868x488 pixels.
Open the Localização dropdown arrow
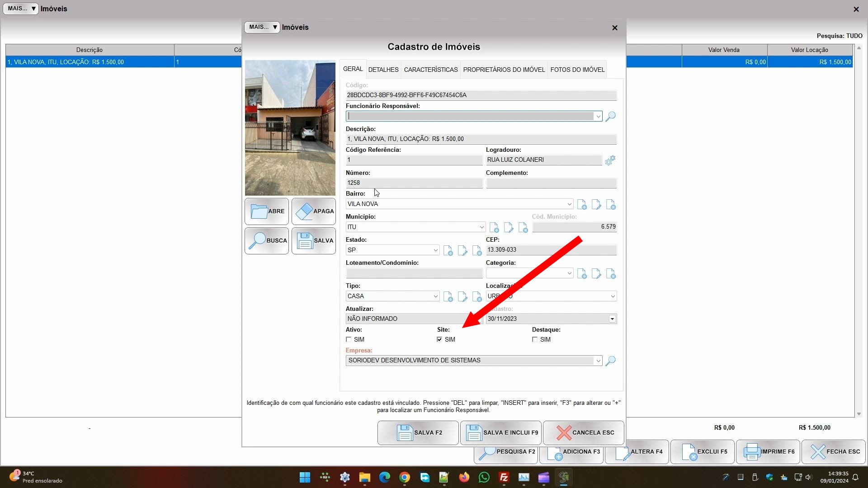pyautogui.click(x=613, y=296)
